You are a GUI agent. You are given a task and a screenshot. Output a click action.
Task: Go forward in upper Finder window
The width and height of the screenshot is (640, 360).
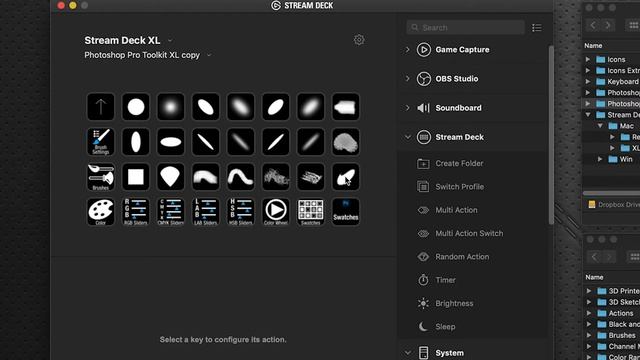click(x=608, y=25)
